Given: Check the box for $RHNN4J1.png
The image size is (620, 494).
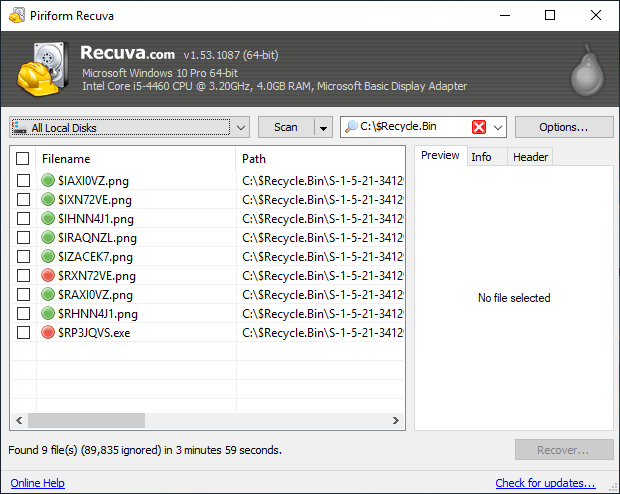Looking at the screenshot, I should pos(23,313).
